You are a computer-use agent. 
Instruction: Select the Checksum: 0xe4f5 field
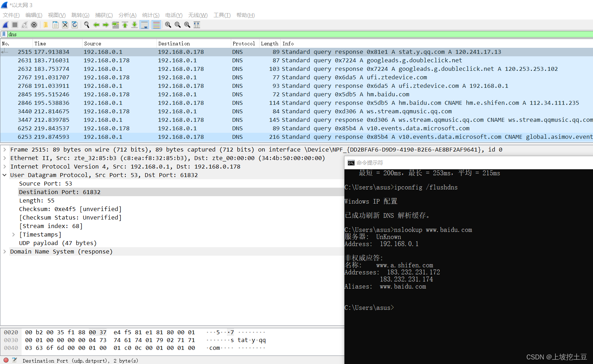tap(70, 209)
